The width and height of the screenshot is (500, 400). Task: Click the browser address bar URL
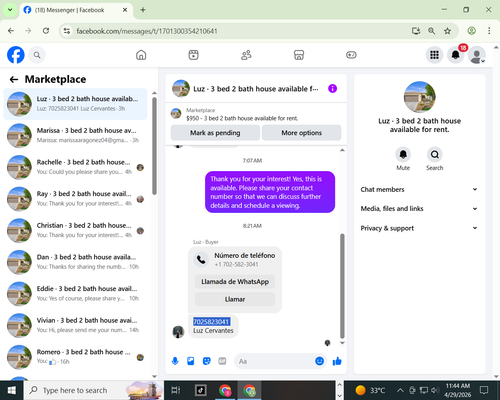[147, 31]
